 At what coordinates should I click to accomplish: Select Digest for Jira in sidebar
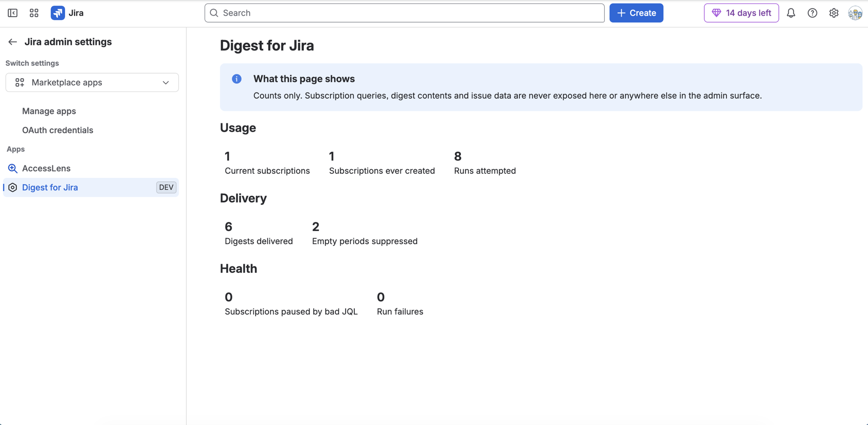coord(91,187)
